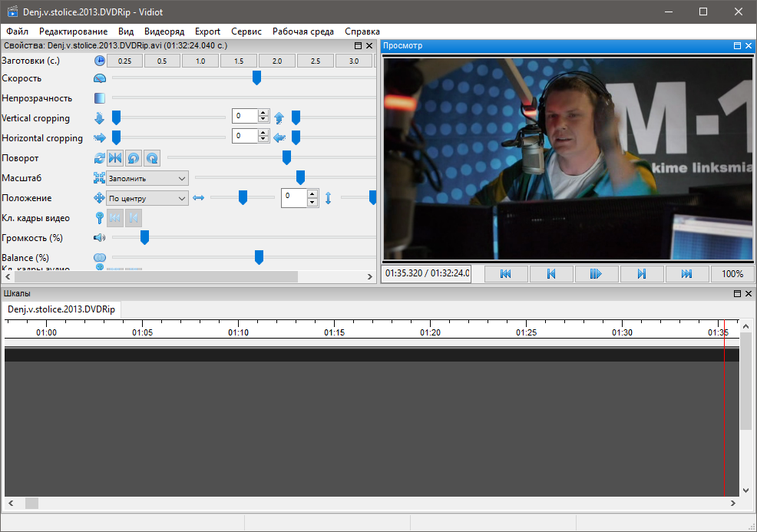Click the downward arrow icon for Vertical cropping
The image size is (757, 532).
[x=100, y=118]
